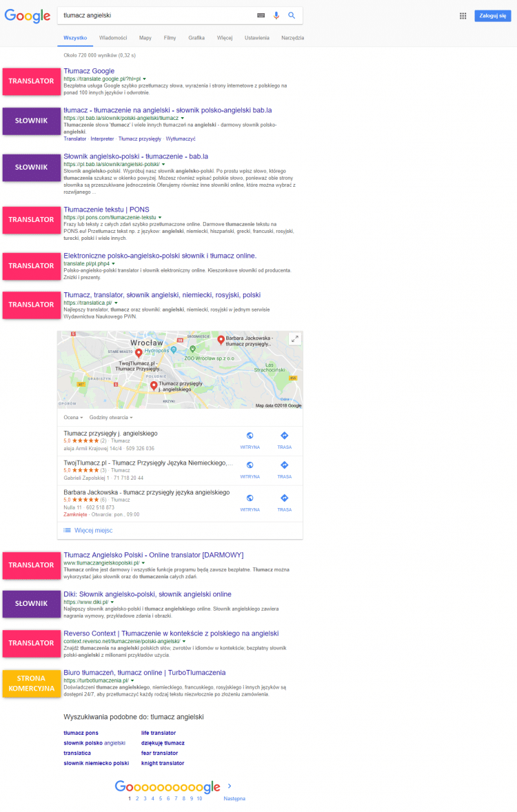Screen dimensions: 517x812
Task: Click related search 'tłumacz pons'
Action: point(81,733)
